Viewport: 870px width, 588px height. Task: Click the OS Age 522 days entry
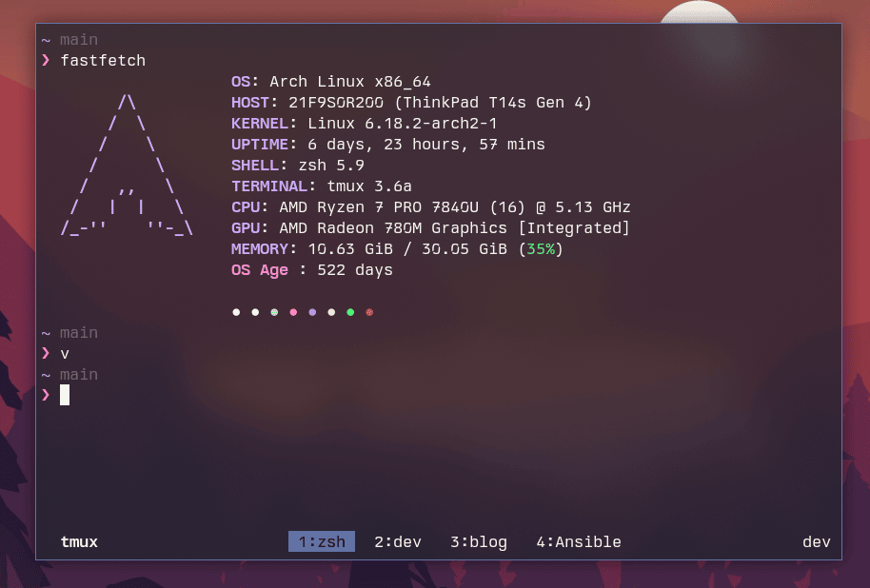pyautogui.click(x=311, y=269)
